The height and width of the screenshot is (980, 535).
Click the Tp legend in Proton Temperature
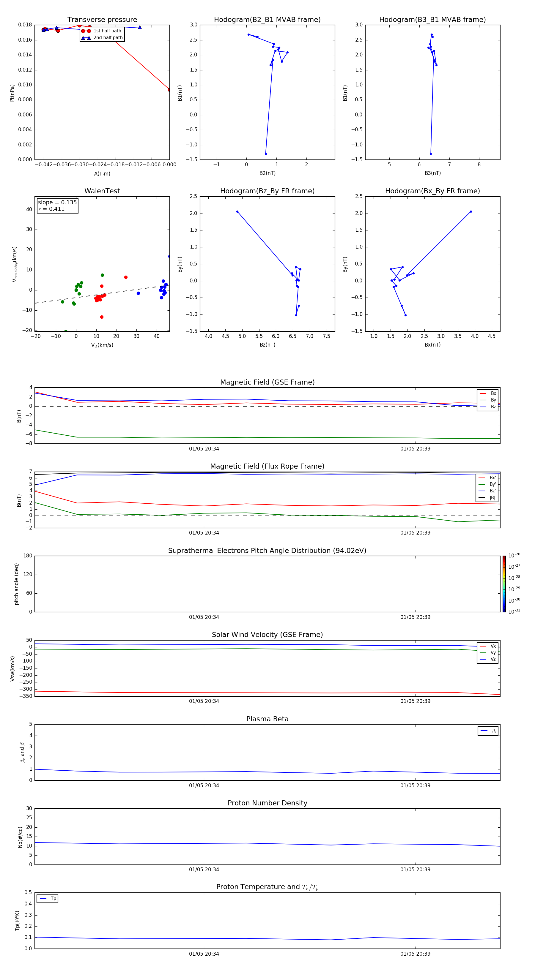pos(48,899)
